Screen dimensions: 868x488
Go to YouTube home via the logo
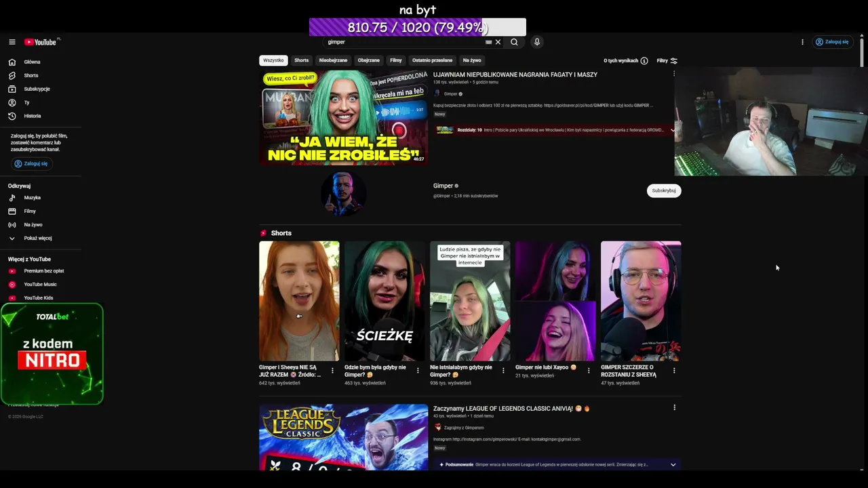tap(42, 42)
